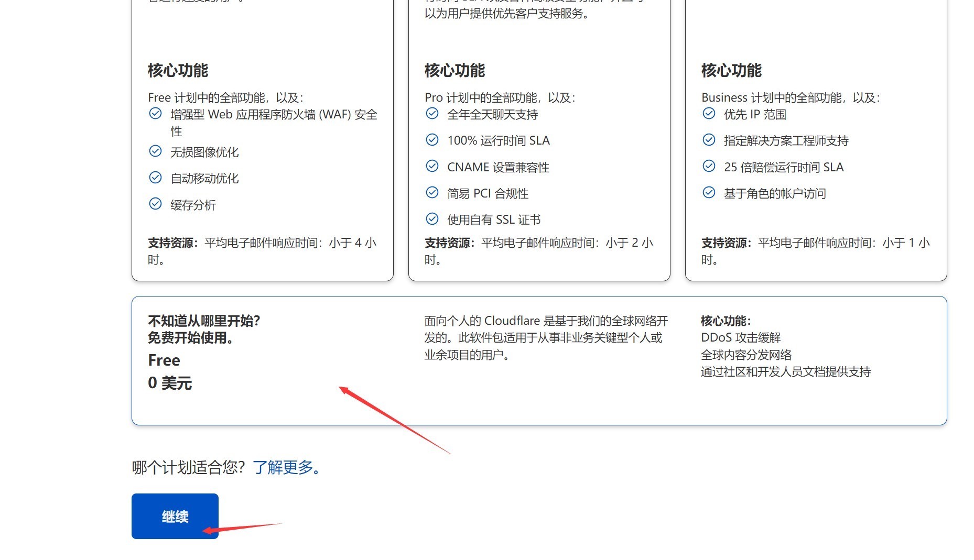Click the 面向个人的 Cloudflare description paragraph

click(x=546, y=338)
